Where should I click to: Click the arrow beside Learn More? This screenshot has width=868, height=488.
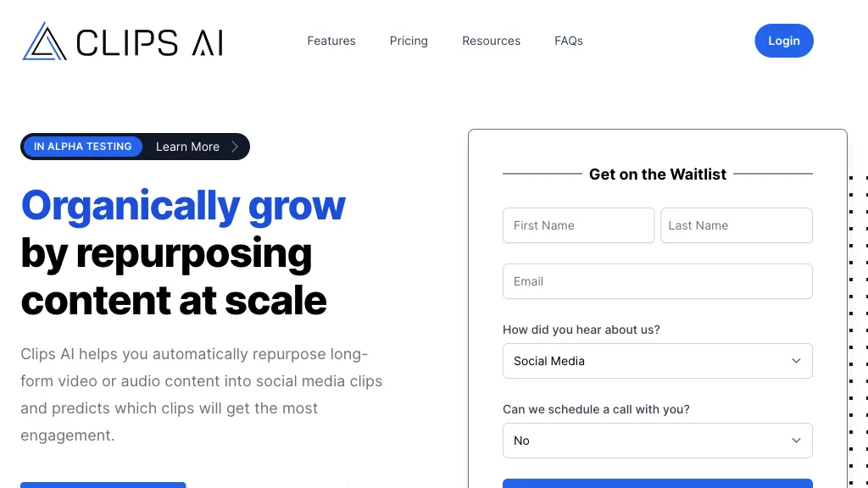pos(235,147)
